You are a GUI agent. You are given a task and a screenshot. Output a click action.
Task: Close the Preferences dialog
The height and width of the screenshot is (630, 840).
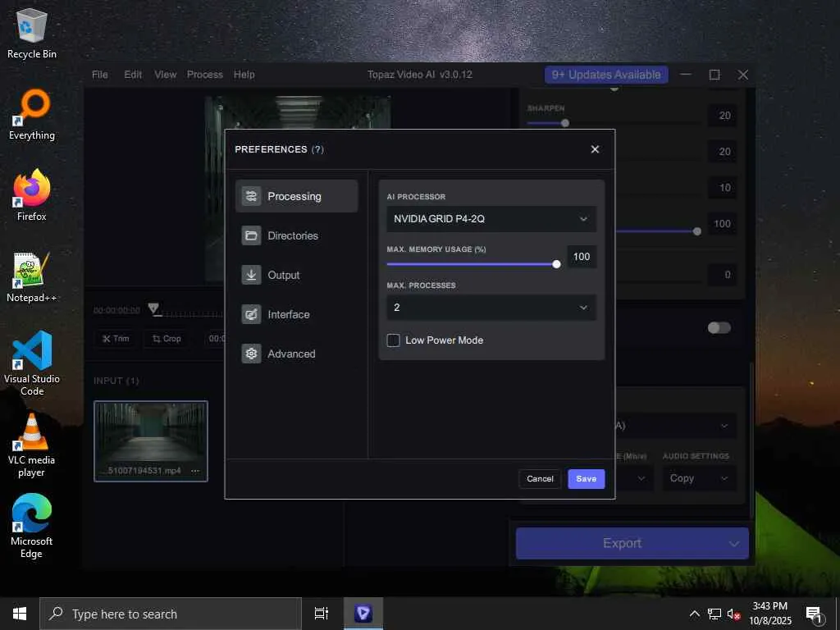click(595, 149)
